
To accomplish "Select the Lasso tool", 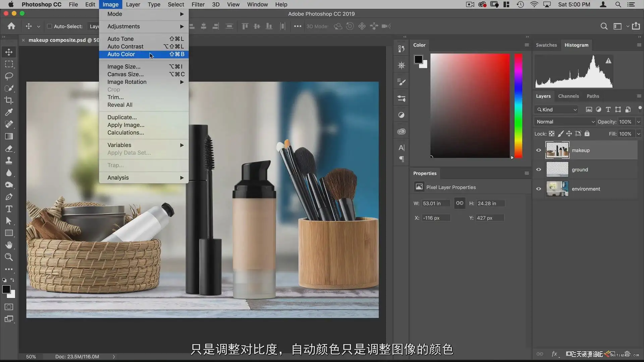I will tap(9, 76).
